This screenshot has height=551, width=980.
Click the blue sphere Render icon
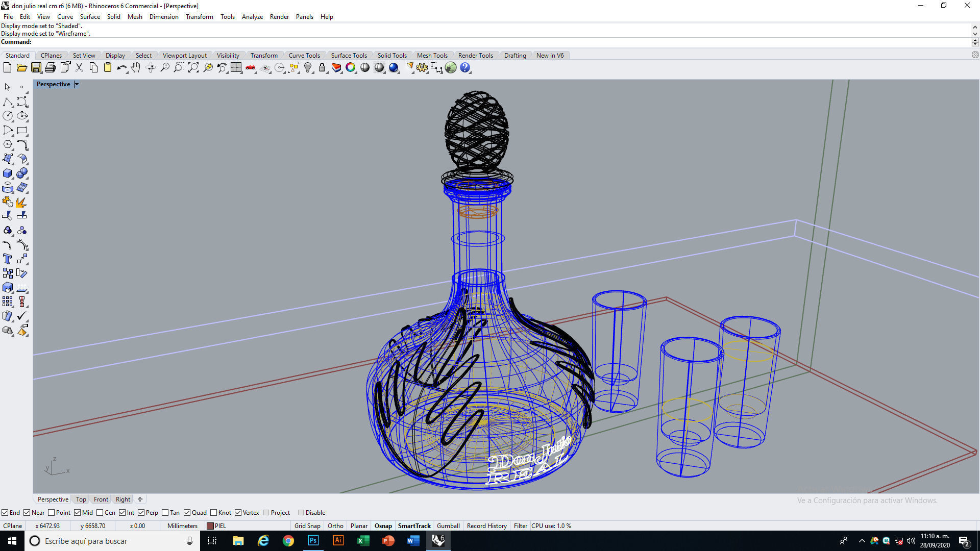click(394, 67)
